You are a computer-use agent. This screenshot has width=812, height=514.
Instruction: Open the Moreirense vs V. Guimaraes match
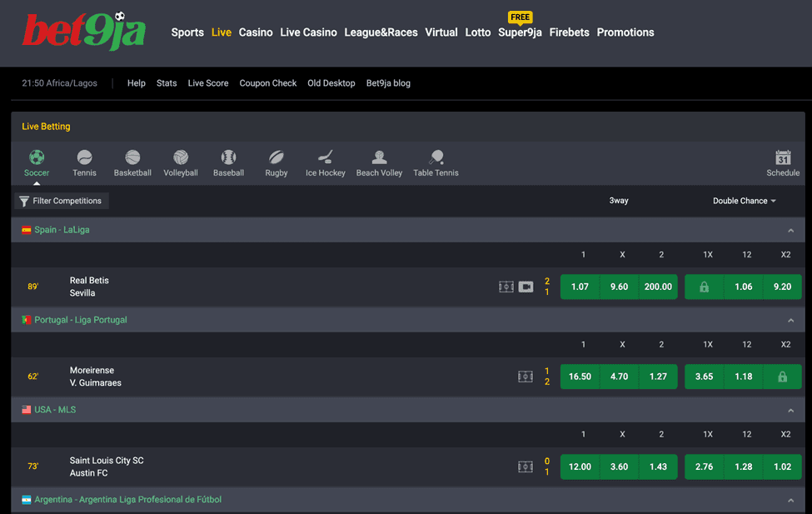pyautogui.click(x=95, y=377)
